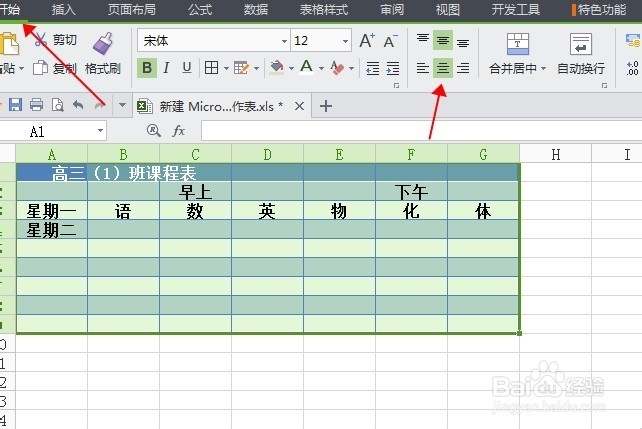Toggle Underline formatting
Screen dimensions: 642x429
(187, 68)
